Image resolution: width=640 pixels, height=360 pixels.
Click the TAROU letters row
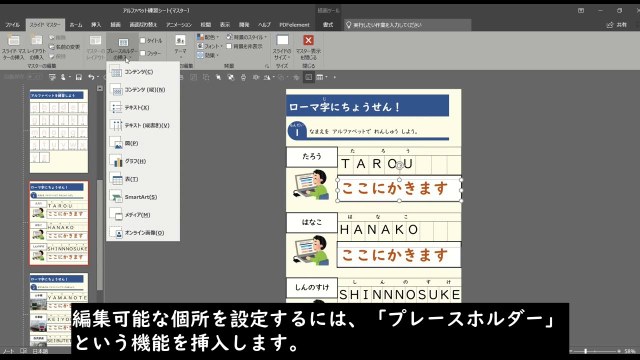pos(400,164)
